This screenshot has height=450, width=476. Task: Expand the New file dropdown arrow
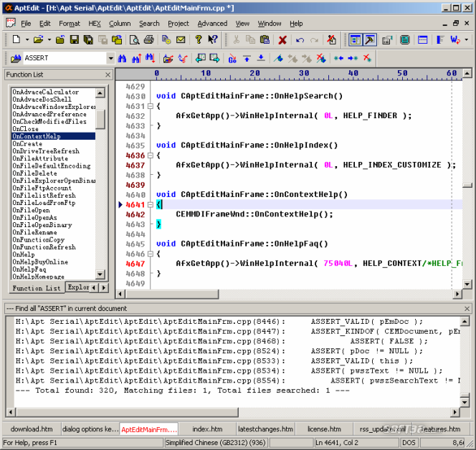click(x=26, y=40)
